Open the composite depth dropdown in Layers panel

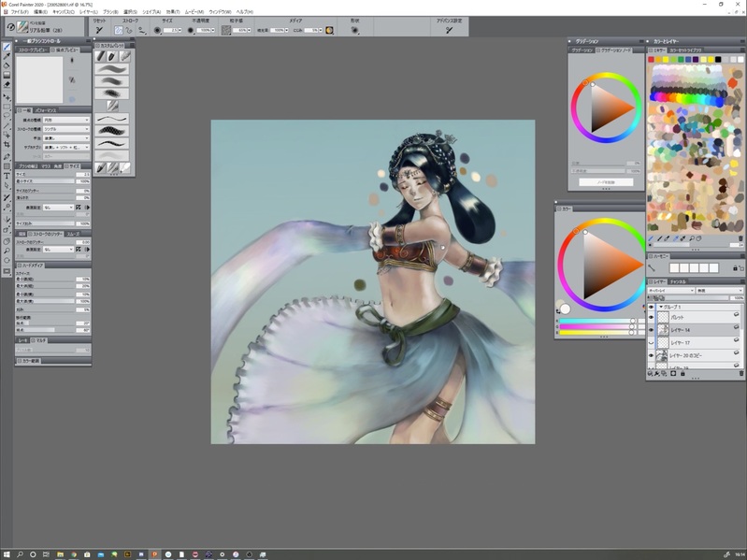[719, 291]
